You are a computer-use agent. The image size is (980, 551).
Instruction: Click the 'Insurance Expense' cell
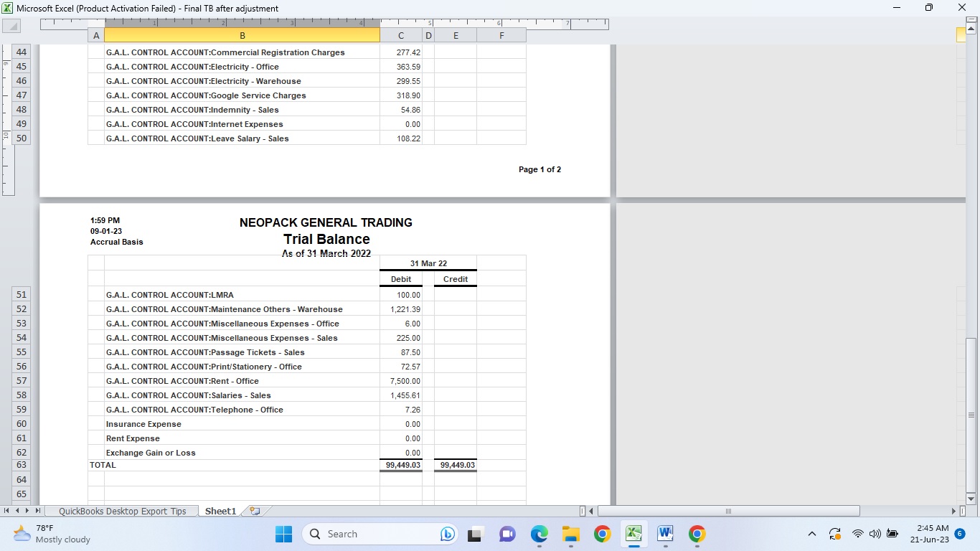tap(242, 424)
